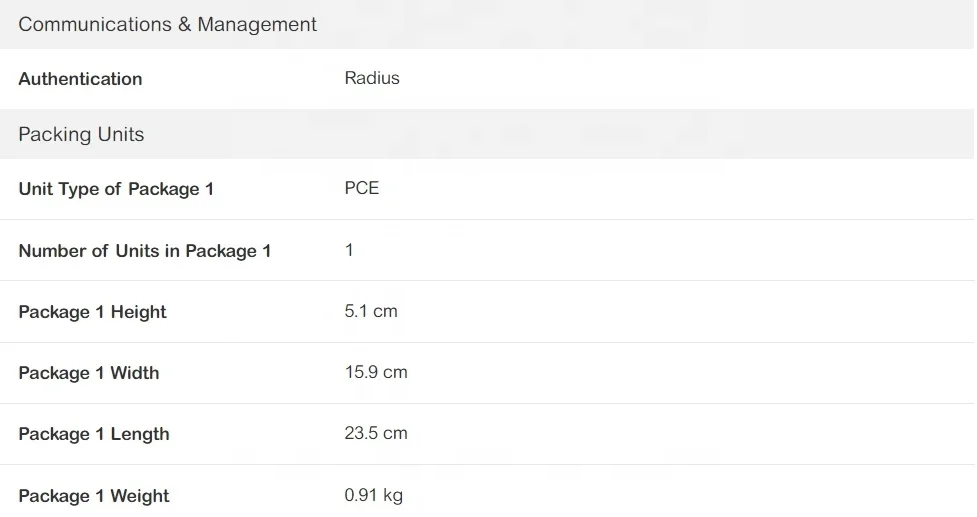Click the word Management in the top header
The height and width of the screenshot is (517, 977).
coord(257,25)
